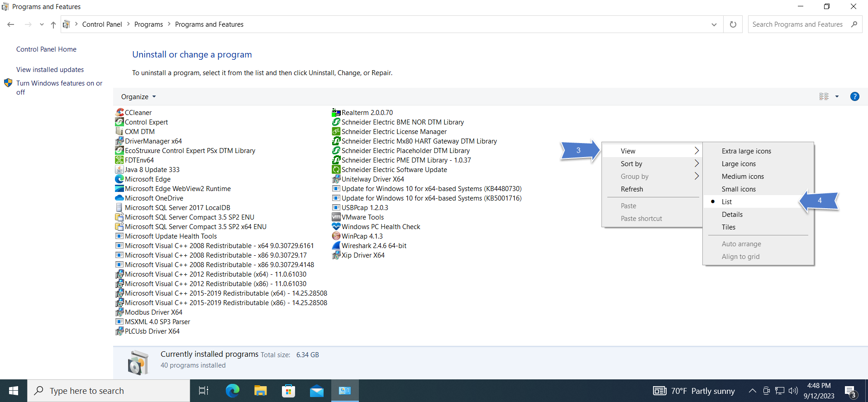Open the Windows Start menu

[14, 391]
